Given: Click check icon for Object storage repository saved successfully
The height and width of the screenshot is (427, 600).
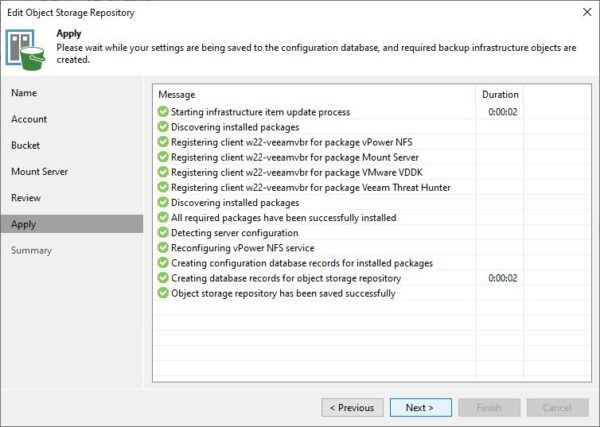Looking at the screenshot, I should tap(163, 293).
